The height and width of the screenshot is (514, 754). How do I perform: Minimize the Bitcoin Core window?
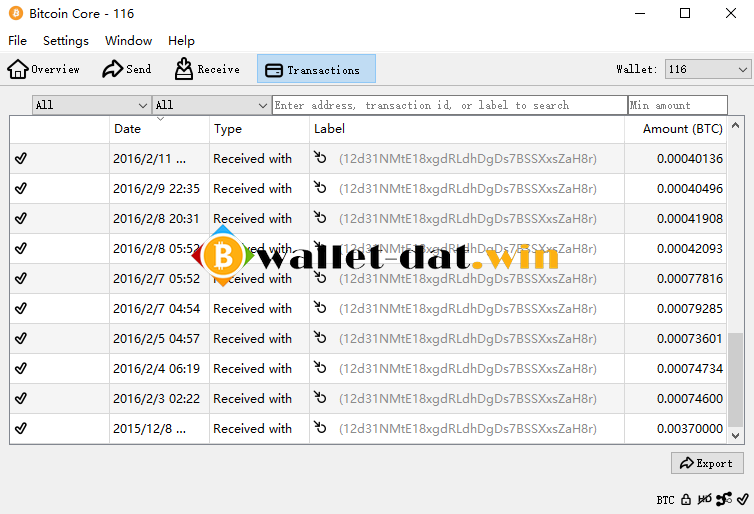pos(640,13)
